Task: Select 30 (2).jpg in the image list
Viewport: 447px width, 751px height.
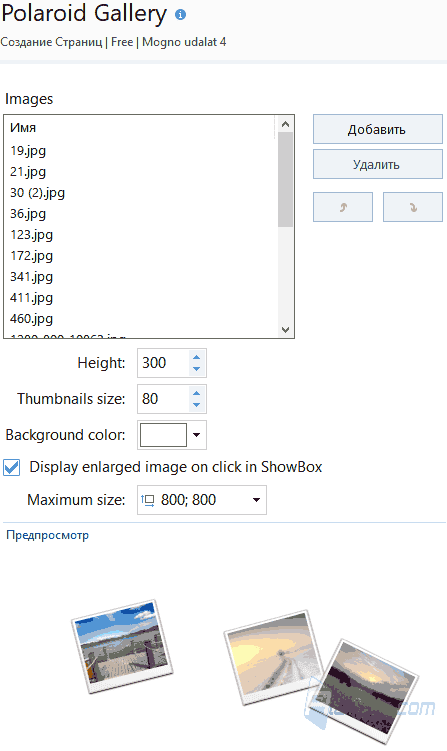Action: [x=37, y=193]
